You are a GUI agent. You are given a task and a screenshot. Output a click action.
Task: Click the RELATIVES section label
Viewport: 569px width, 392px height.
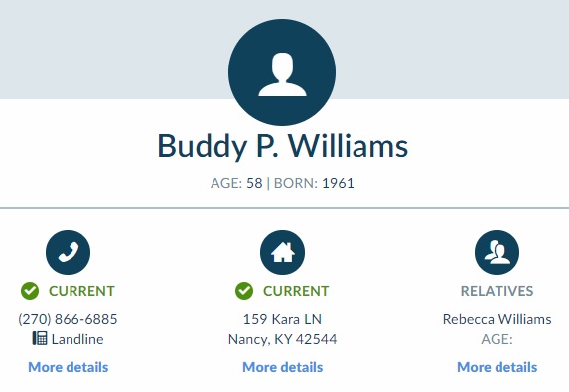pos(498,291)
